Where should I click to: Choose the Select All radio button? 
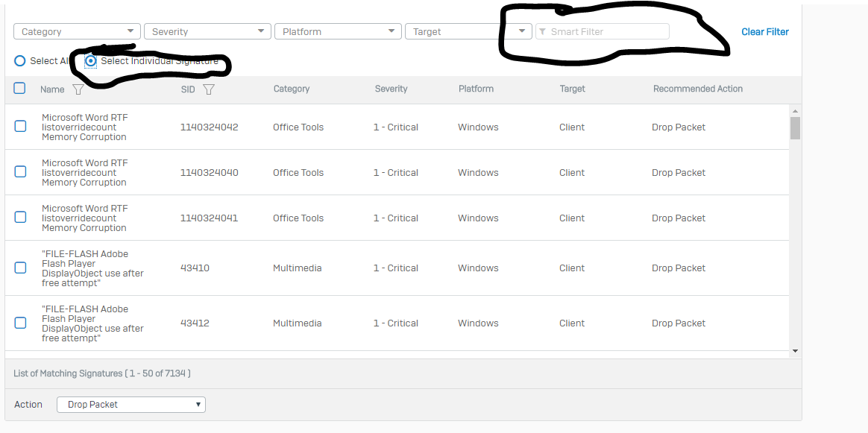(20, 61)
